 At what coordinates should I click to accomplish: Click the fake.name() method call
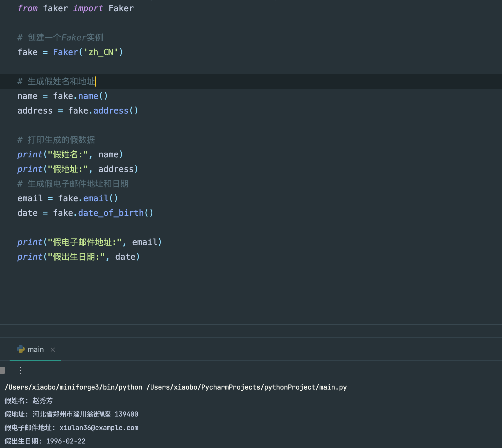(x=80, y=96)
